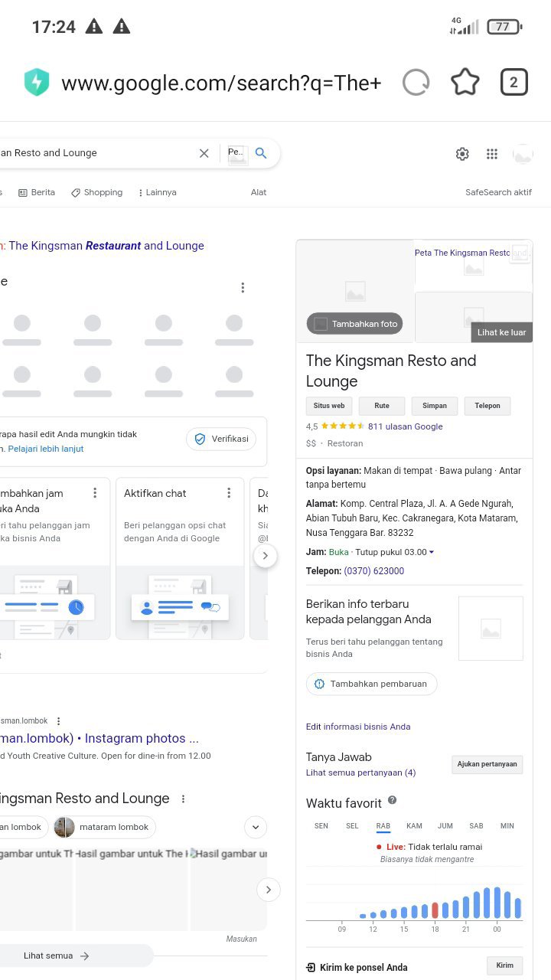551x980 pixels.
Task: Tap the browser shield security icon
Action: (37, 83)
